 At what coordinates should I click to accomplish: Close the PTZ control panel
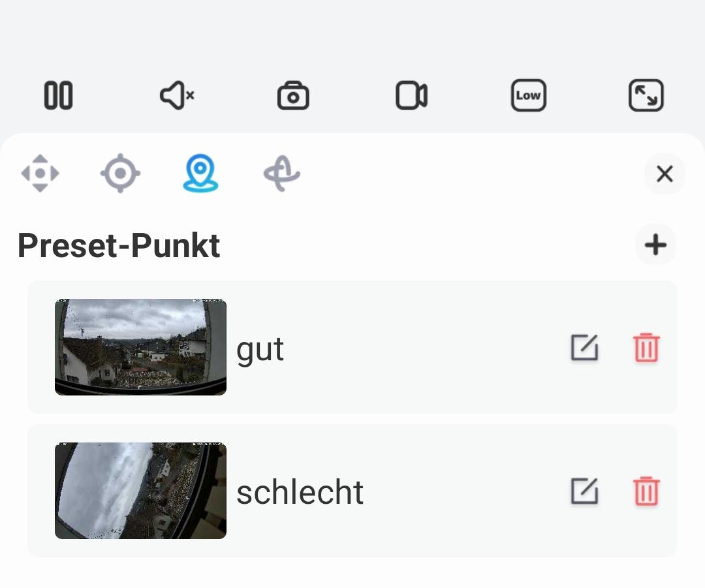click(665, 174)
